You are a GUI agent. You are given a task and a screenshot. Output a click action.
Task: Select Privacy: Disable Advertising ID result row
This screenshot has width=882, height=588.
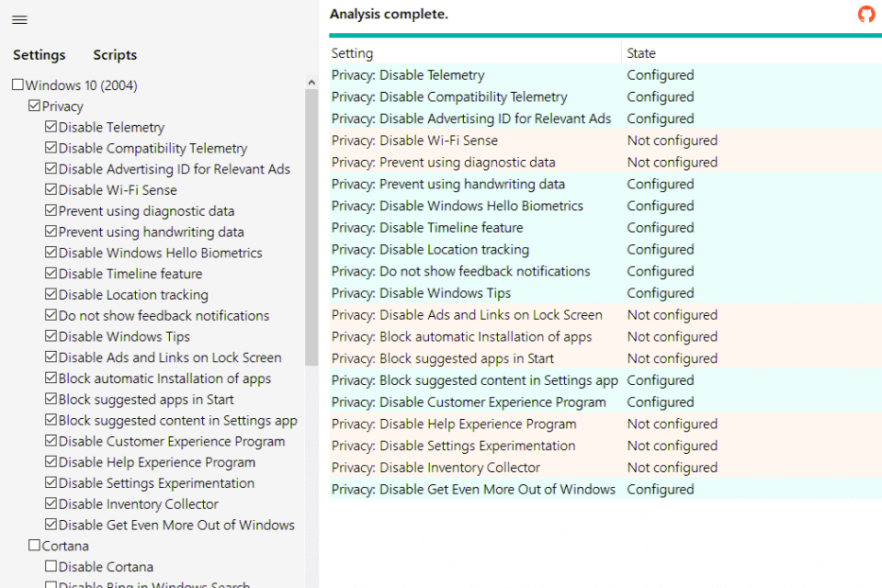[605, 119]
